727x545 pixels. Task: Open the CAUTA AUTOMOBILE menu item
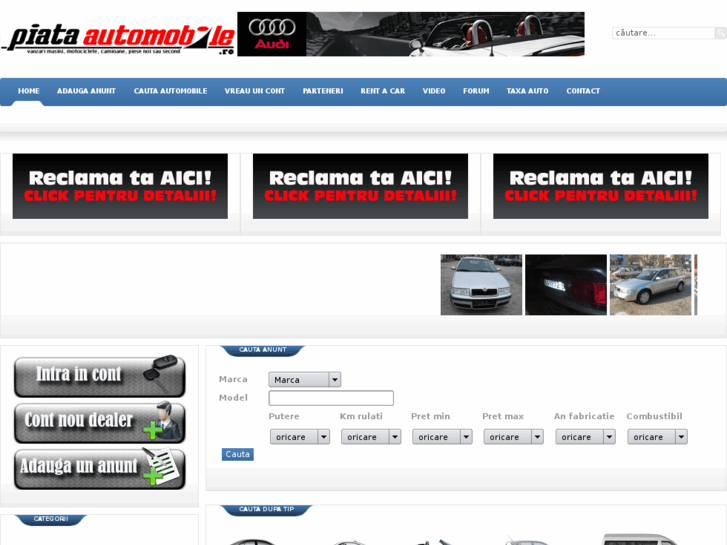[170, 91]
